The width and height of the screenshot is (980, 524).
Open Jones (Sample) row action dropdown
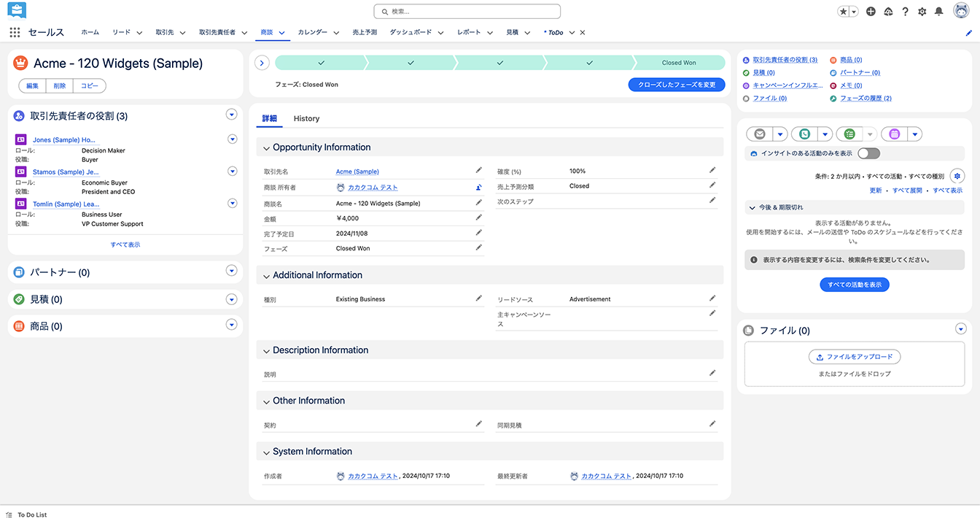233,139
